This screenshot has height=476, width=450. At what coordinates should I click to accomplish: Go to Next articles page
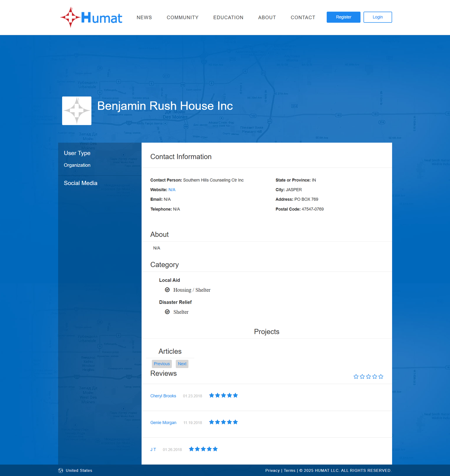pos(182,364)
